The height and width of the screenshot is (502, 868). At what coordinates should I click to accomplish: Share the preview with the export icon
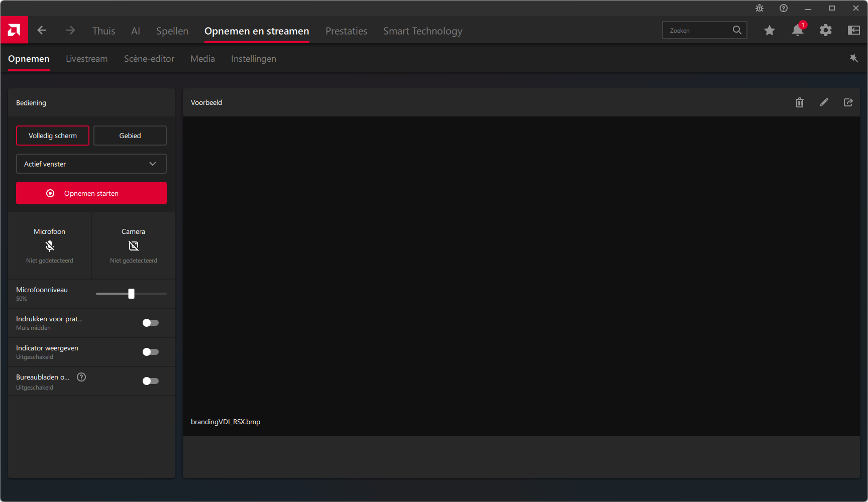point(848,103)
